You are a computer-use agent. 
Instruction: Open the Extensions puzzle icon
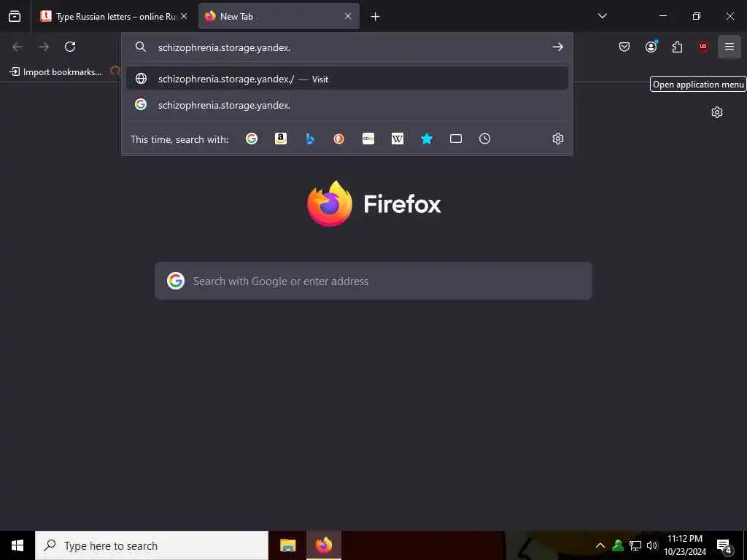point(677,47)
